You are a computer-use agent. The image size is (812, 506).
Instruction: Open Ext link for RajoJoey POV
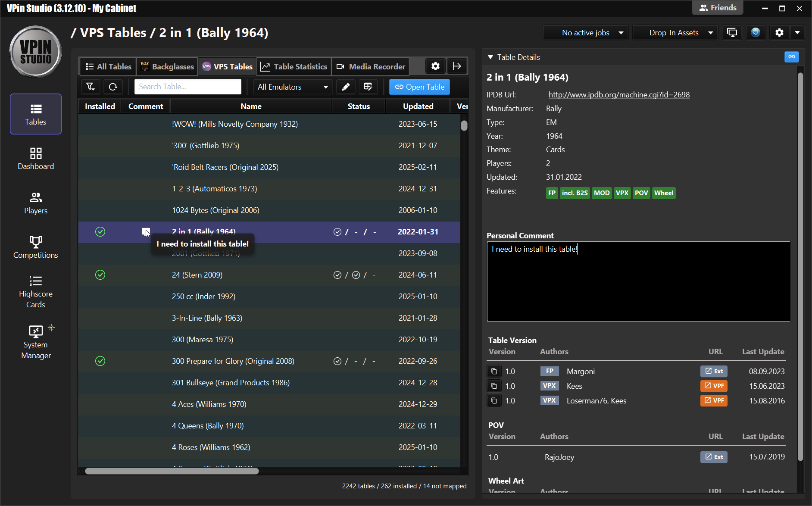click(x=714, y=457)
